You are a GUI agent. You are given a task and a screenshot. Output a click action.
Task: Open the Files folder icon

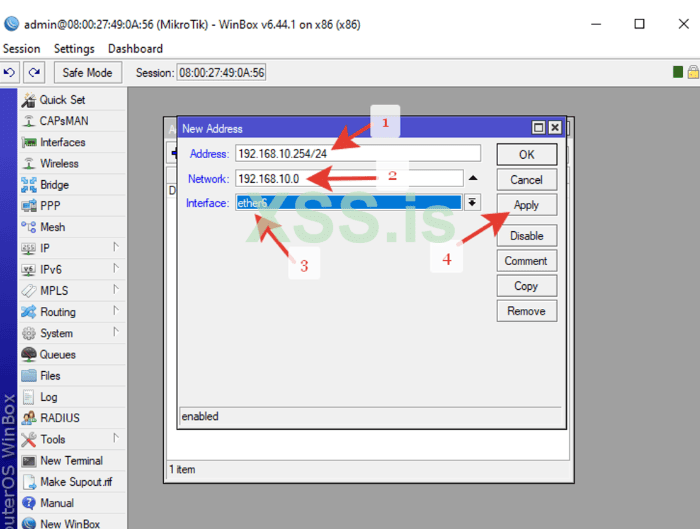click(29, 376)
